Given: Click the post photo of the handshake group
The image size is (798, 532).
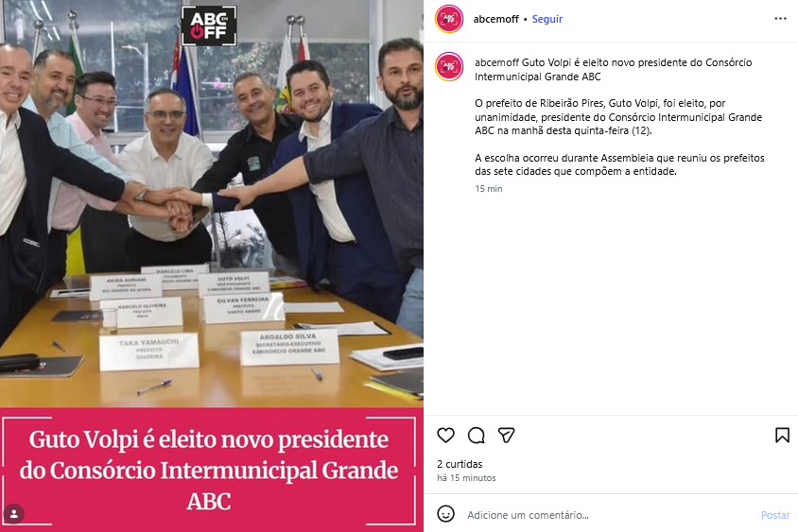Looking at the screenshot, I should pos(212,203).
